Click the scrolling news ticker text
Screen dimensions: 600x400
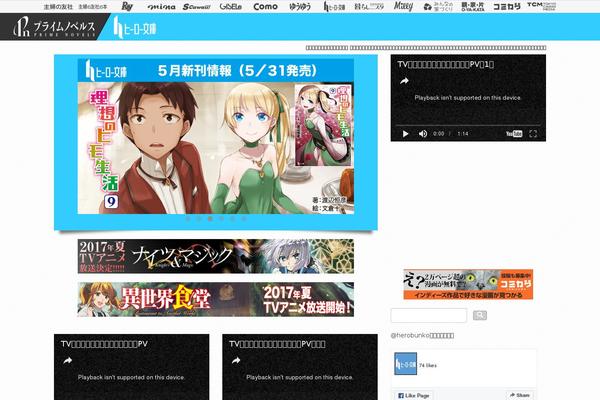[x=426, y=48]
